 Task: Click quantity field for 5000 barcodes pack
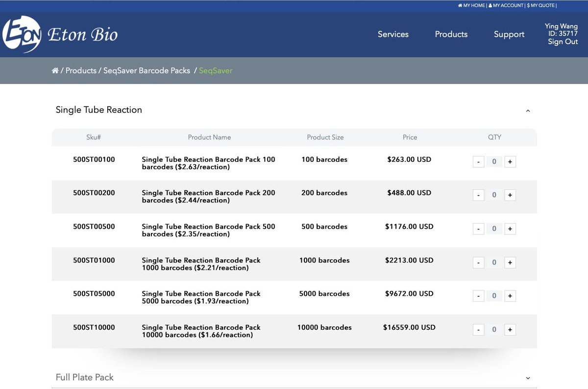point(494,296)
